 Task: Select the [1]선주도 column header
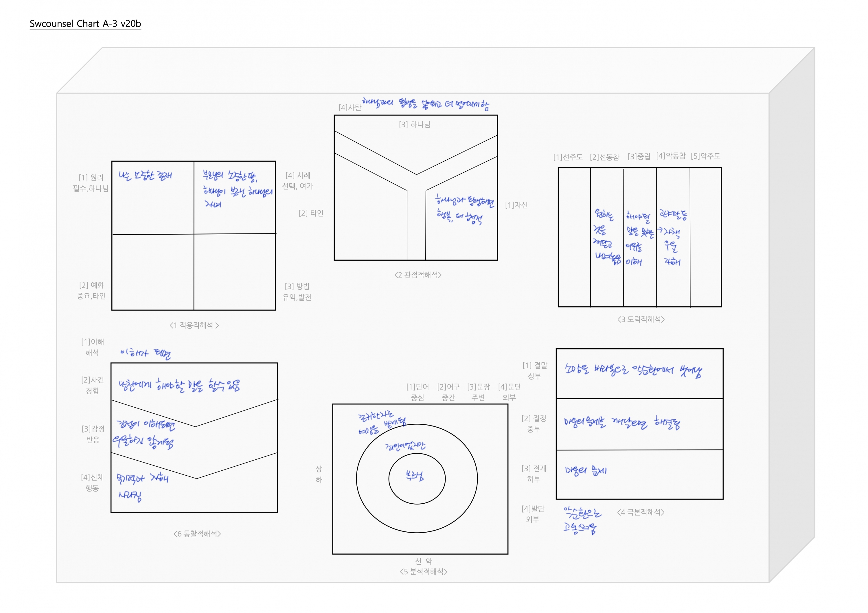[568, 157]
